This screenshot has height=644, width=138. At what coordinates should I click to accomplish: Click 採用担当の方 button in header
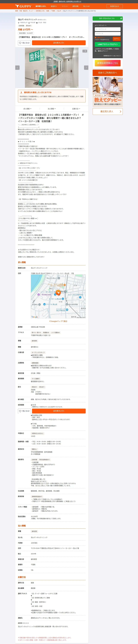115,6
